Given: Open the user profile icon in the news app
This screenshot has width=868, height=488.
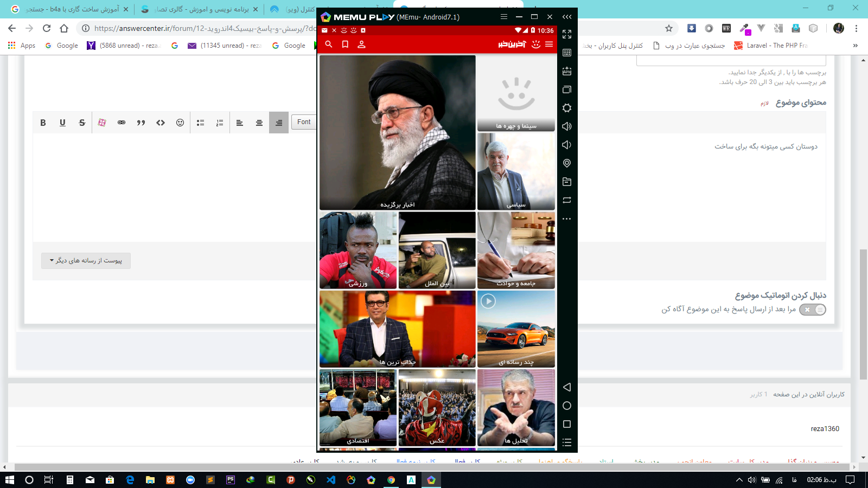Looking at the screenshot, I should pos(361,44).
